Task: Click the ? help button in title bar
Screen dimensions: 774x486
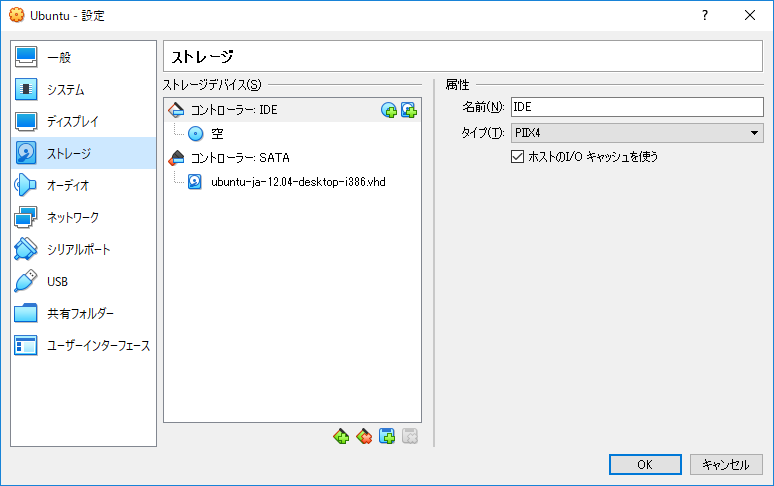Action: [705, 15]
